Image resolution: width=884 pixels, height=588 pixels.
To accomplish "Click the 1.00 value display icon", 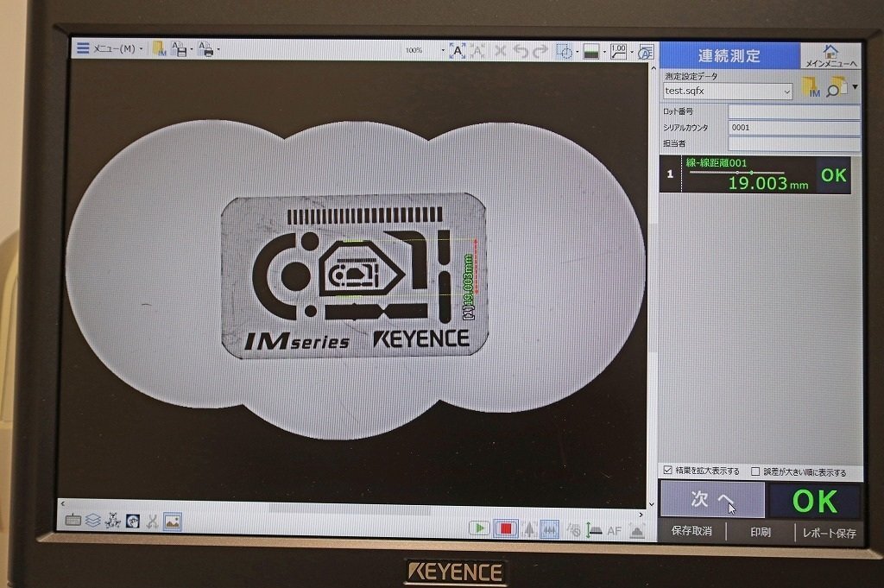I will click(618, 52).
